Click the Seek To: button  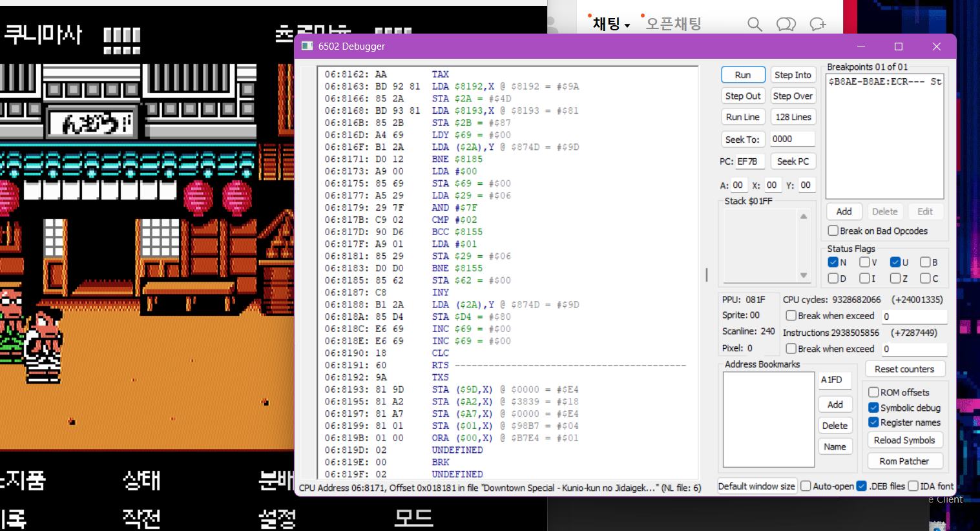743,139
